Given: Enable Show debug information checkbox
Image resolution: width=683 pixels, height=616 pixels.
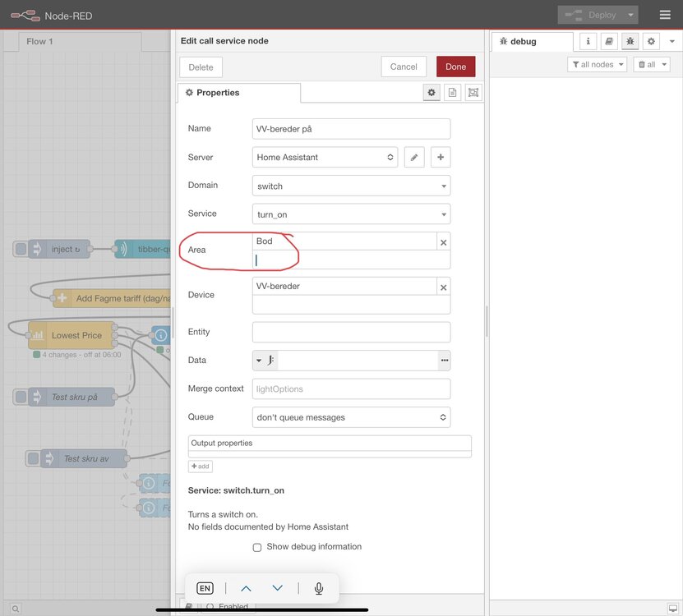Looking at the screenshot, I should click(257, 547).
